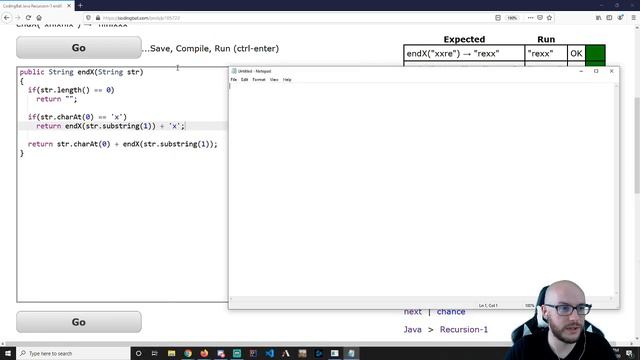The width and height of the screenshot is (640, 360).
Task: Click the 'return "";' line in code
Action: 56,99
